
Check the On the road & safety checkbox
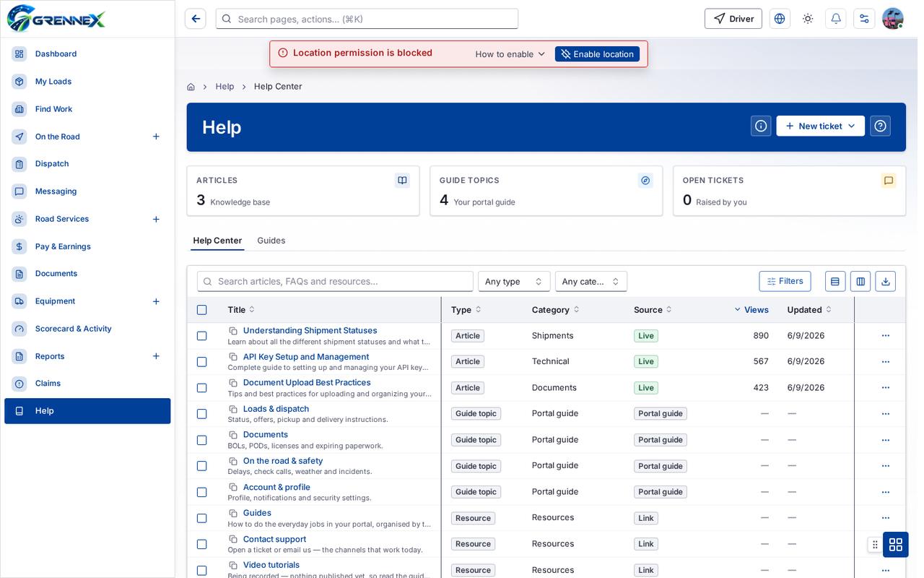click(201, 466)
